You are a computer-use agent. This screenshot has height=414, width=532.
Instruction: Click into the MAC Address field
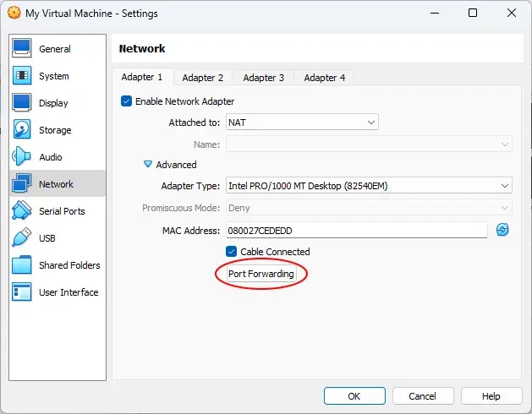tap(357, 231)
